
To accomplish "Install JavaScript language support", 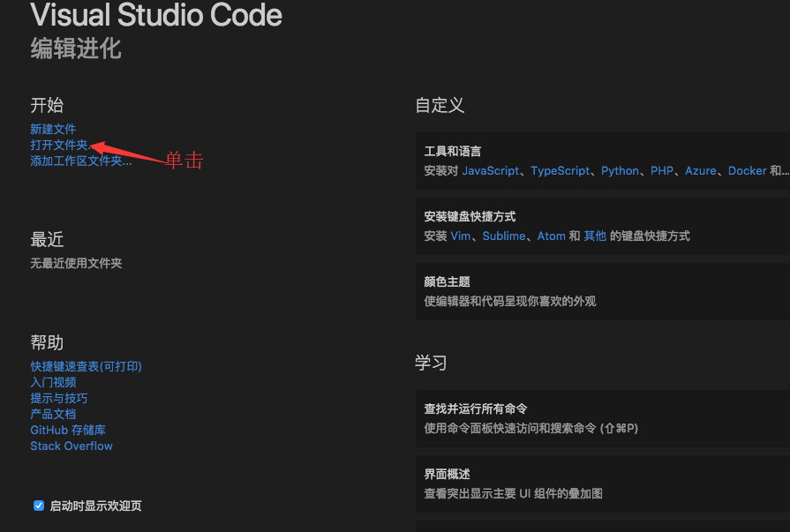I will tap(491, 170).
